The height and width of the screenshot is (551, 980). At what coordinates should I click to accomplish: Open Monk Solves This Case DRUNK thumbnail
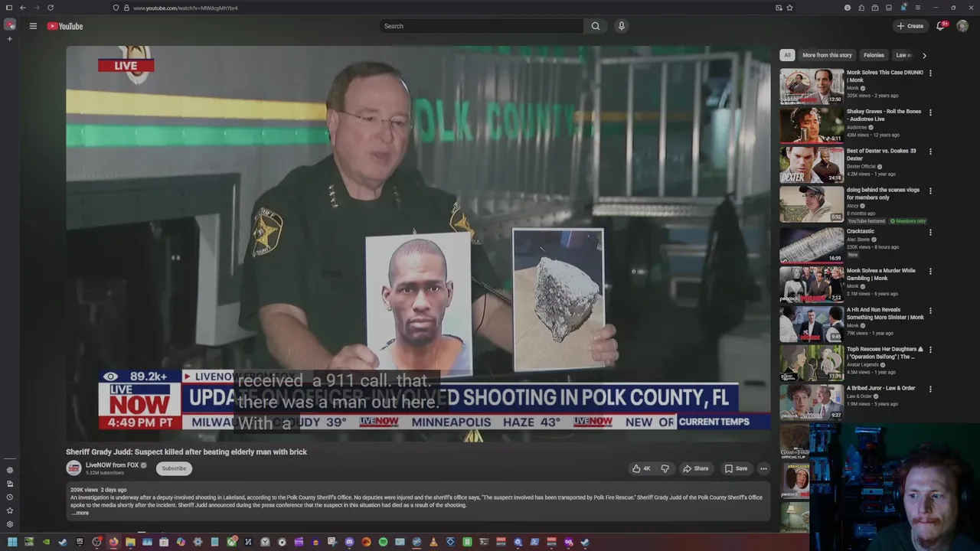click(x=812, y=86)
